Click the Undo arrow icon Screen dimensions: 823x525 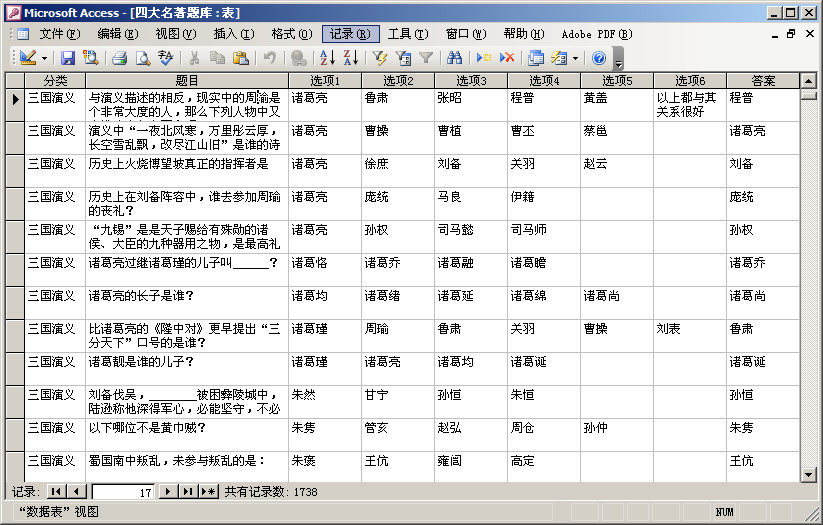click(270, 57)
